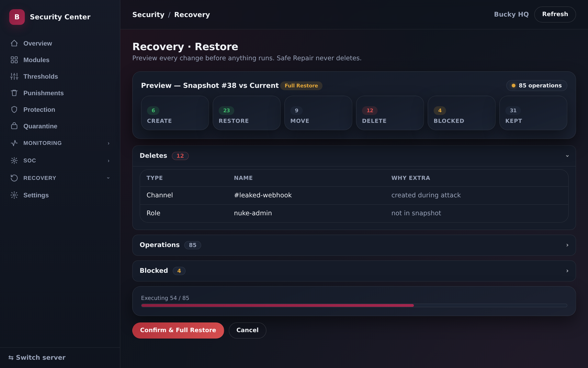
Task: Click the 85 operations badge
Action: tap(537, 86)
